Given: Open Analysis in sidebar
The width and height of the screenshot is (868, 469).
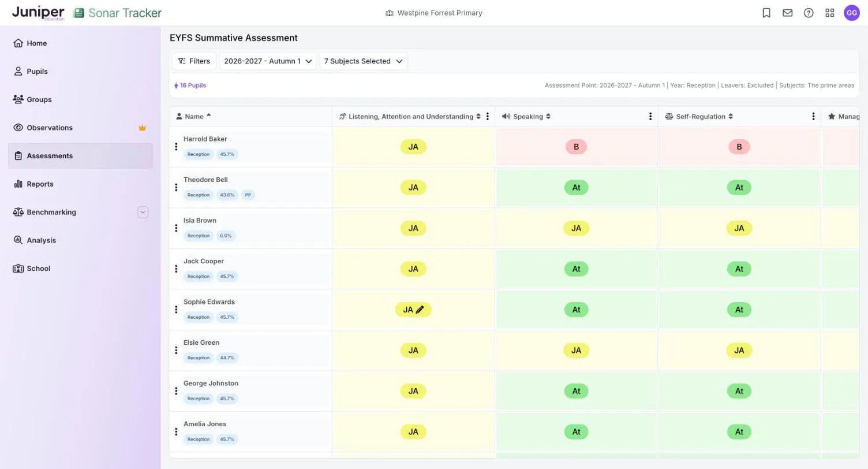Looking at the screenshot, I should point(80,240).
